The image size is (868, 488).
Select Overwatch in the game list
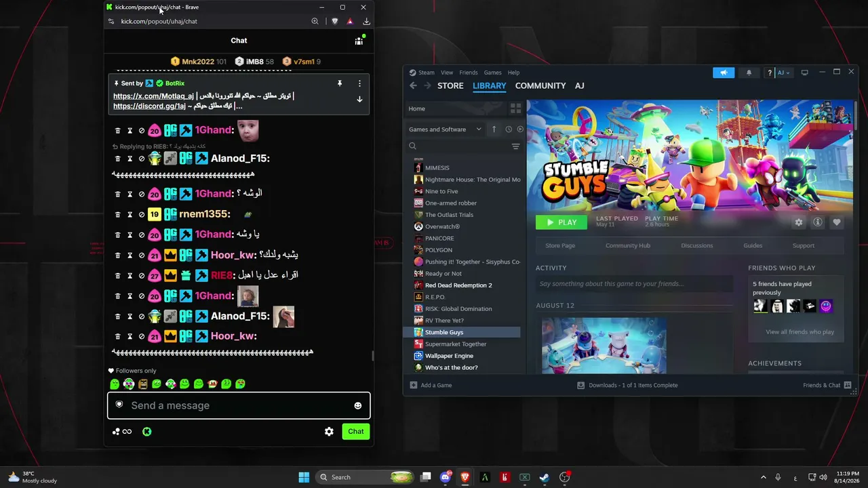click(x=442, y=227)
